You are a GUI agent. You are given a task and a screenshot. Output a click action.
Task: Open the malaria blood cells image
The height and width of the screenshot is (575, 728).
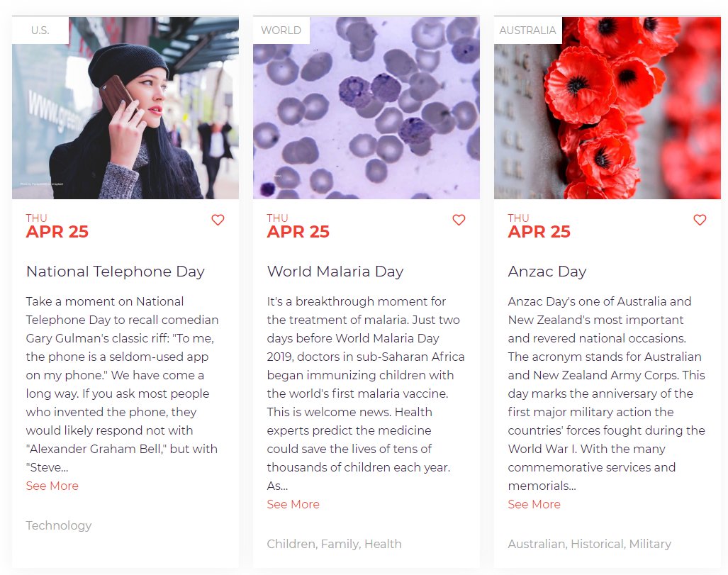point(366,108)
